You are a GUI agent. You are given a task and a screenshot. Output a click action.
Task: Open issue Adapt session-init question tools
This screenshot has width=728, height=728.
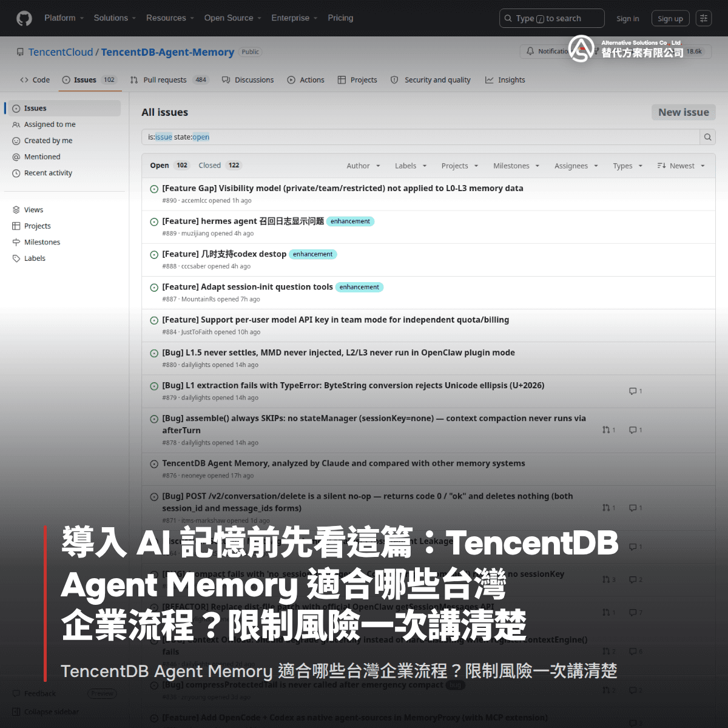click(248, 287)
